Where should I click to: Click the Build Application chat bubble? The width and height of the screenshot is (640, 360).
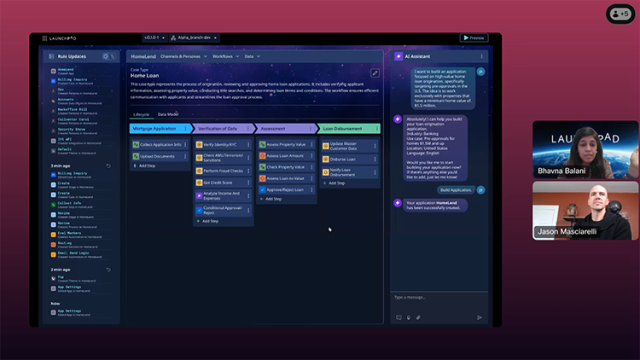click(x=456, y=190)
